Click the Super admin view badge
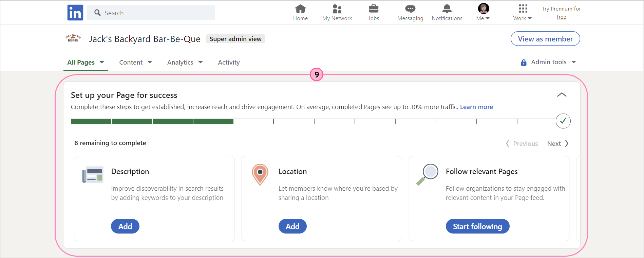644x258 pixels. point(235,39)
